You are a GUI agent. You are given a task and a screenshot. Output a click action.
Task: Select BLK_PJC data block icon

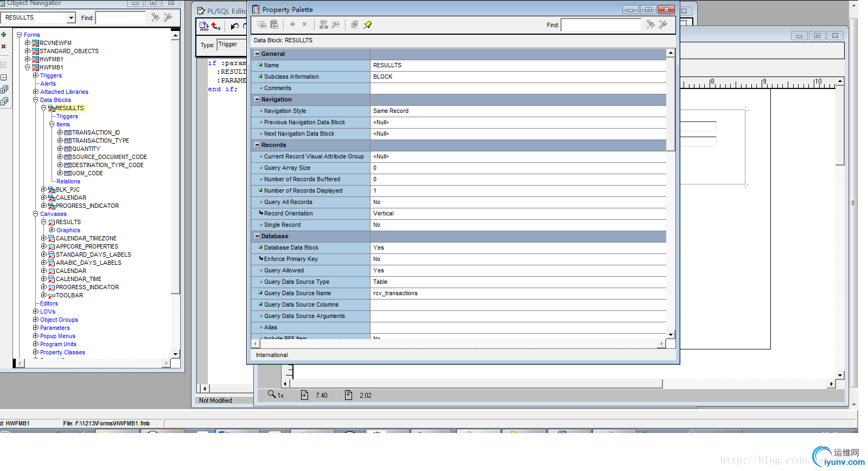click(x=52, y=189)
